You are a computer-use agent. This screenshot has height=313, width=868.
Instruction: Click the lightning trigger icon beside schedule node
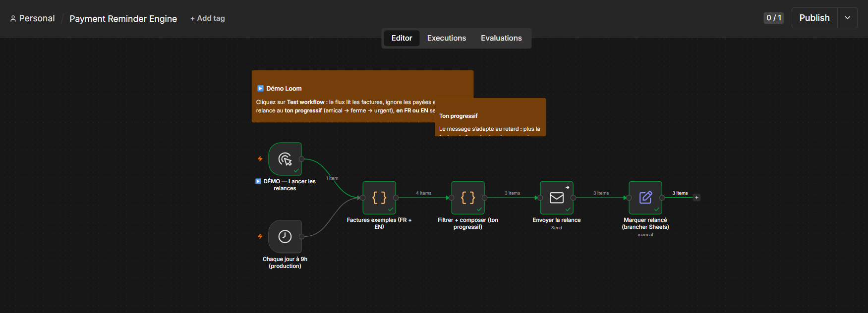(260, 236)
